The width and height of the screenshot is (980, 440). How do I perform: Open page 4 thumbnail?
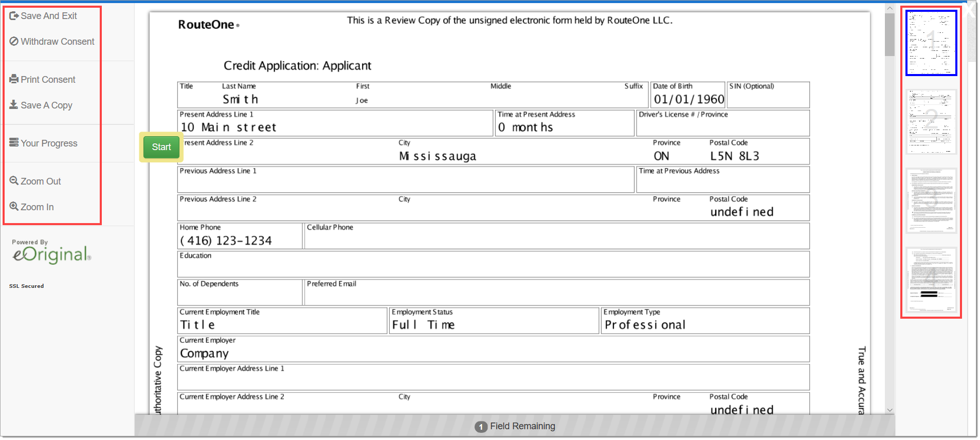coord(931,280)
